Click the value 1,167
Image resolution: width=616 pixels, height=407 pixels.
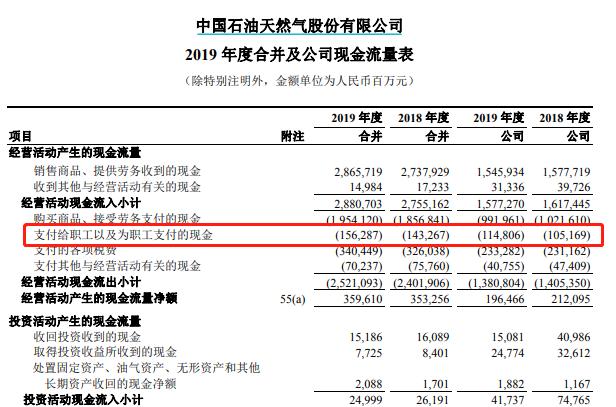click(577, 384)
